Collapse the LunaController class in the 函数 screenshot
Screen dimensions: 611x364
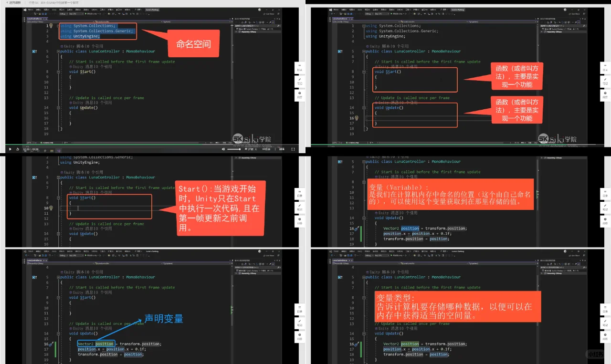click(364, 52)
